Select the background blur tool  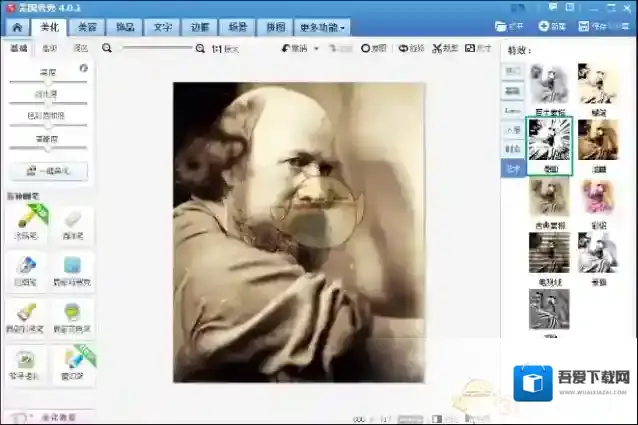26,365
